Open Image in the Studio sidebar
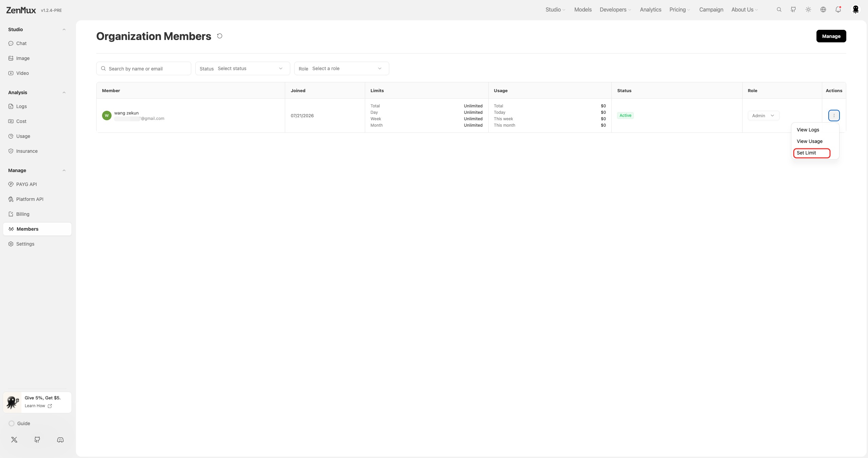868x458 pixels. [x=37, y=58]
